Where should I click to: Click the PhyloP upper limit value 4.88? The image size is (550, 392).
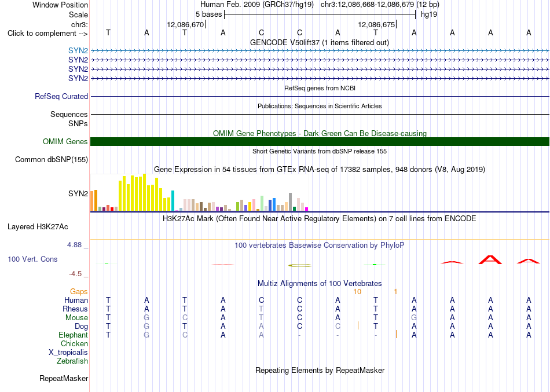coord(74,244)
